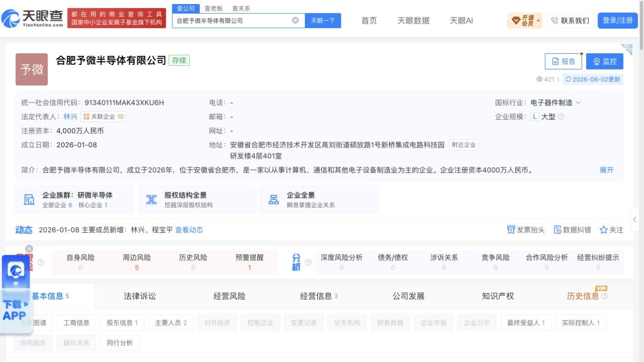Image resolution: width=644 pixels, height=362 pixels.
Task: Open 预警提醒 risk item
Action: pyautogui.click(x=249, y=262)
